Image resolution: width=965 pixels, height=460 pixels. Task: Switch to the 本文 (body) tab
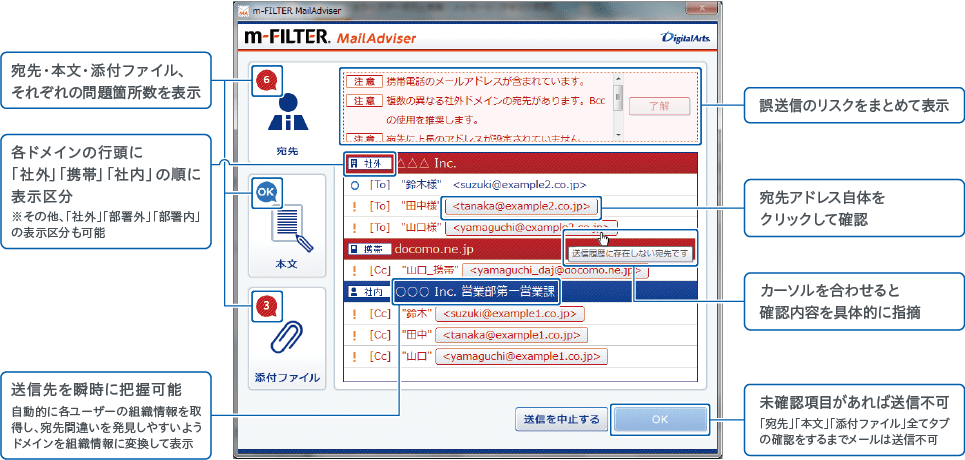pos(287,226)
